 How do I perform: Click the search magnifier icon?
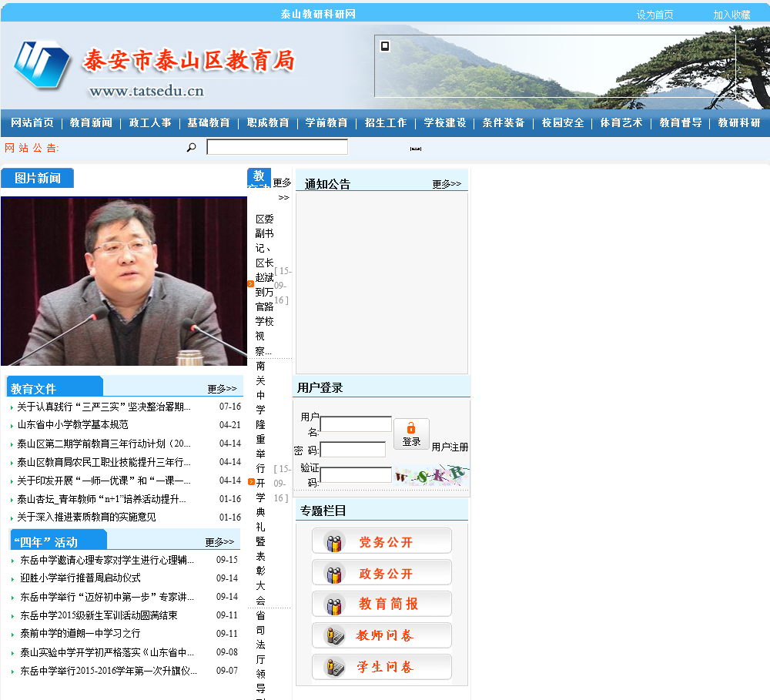click(x=192, y=147)
